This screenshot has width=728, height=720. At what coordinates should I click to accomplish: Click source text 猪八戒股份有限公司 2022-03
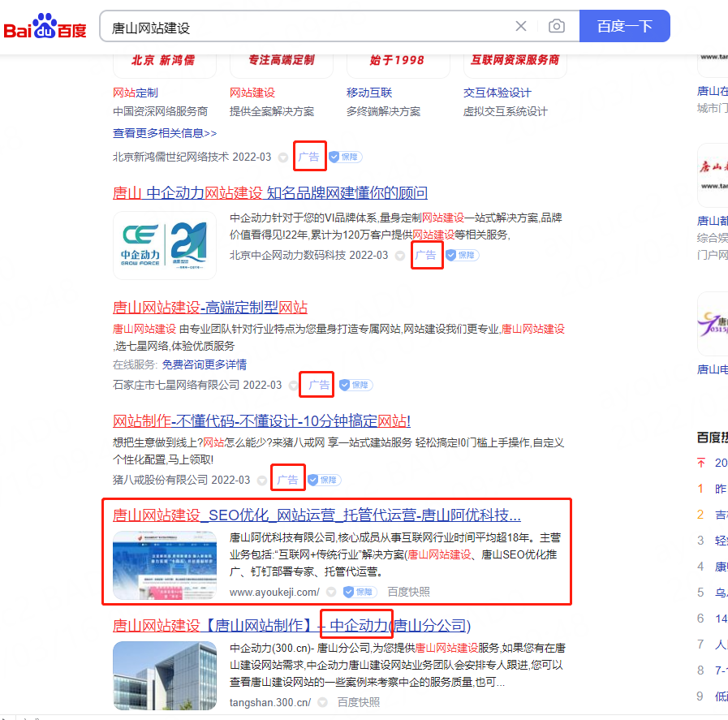[182, 480]
